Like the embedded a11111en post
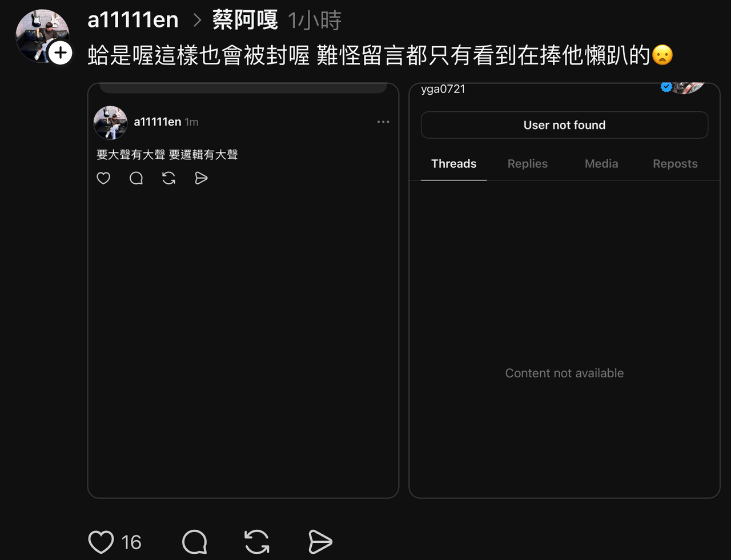 point(103,178)
